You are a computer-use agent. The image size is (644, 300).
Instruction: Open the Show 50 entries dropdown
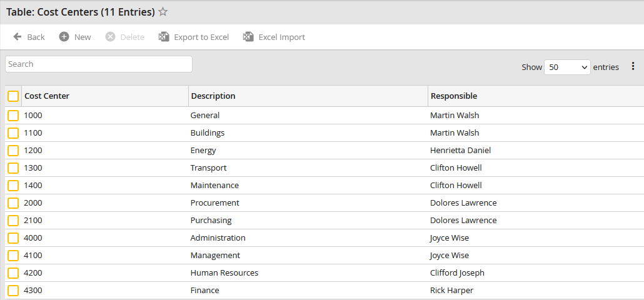click(x=567, y=67)
